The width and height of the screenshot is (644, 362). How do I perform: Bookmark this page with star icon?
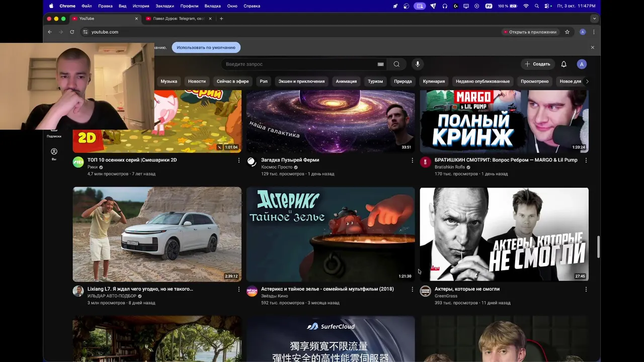pos(567,32)
